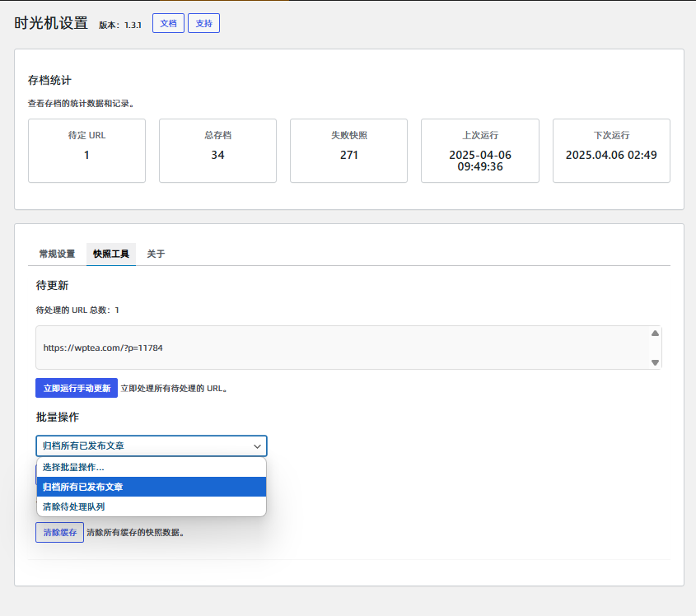The image size is (696, 616).
Task: Click the 下次运行 schedule card
Action: (x=610, y=150)
